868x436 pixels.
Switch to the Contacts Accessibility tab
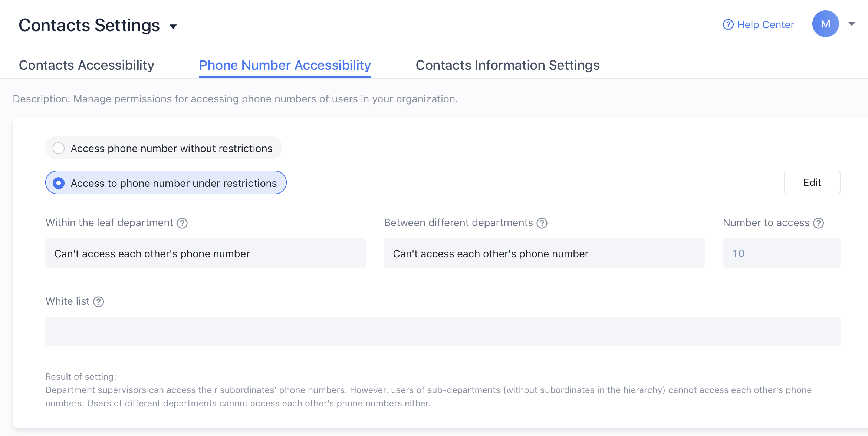click(86, 65)
